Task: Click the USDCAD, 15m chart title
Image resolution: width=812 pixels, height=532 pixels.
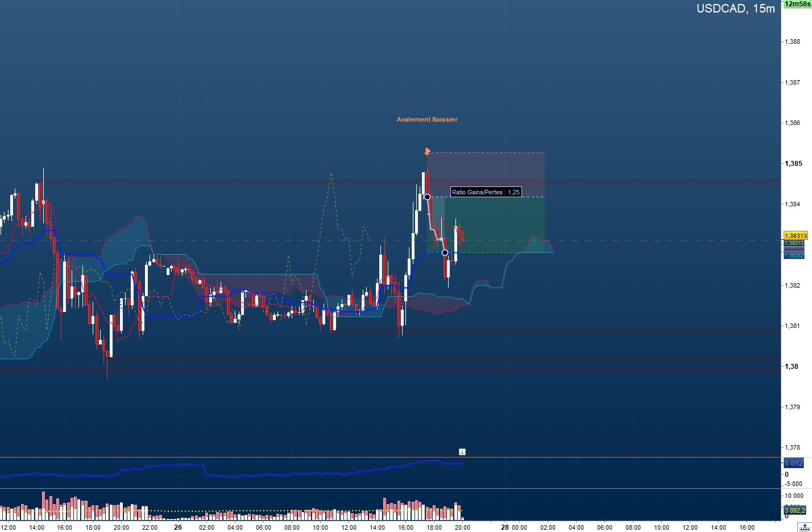Action: pos(736,9)
